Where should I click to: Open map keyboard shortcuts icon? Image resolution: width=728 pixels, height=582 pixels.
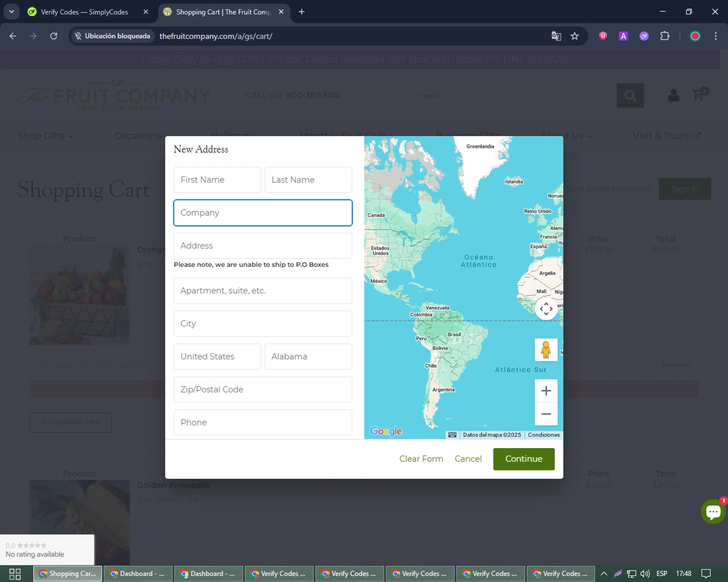coord(452,435)
